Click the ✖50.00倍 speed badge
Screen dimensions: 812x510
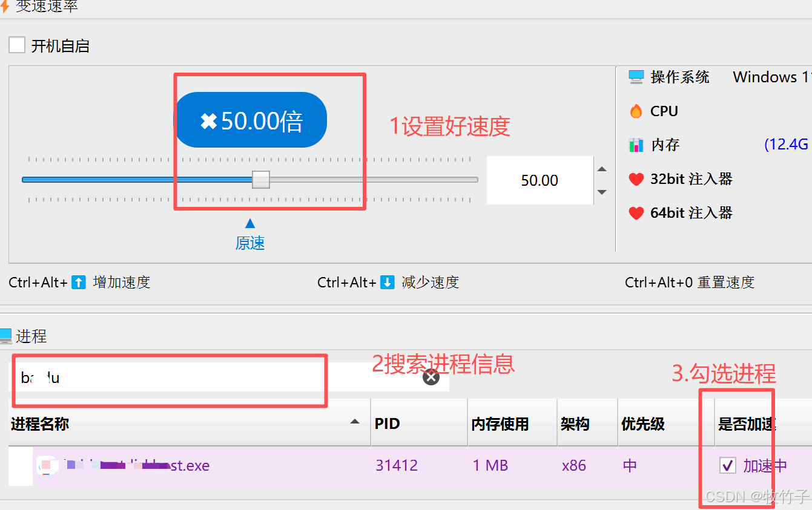point(251,120)
